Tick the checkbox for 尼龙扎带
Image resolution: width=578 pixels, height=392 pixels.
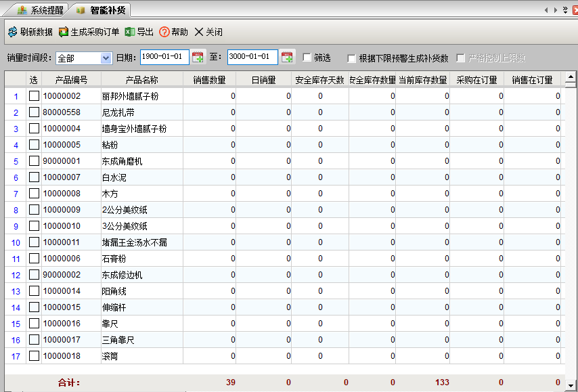click(34, 112)
